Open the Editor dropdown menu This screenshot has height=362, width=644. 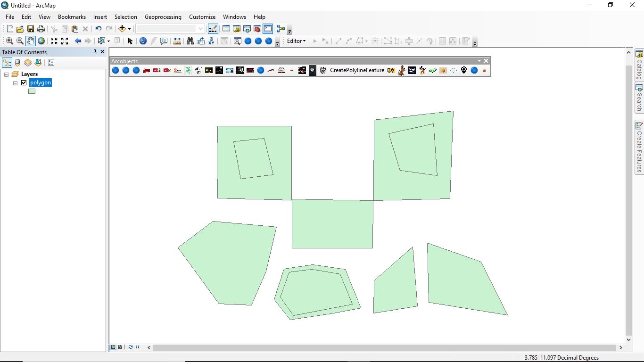(297, 41)
